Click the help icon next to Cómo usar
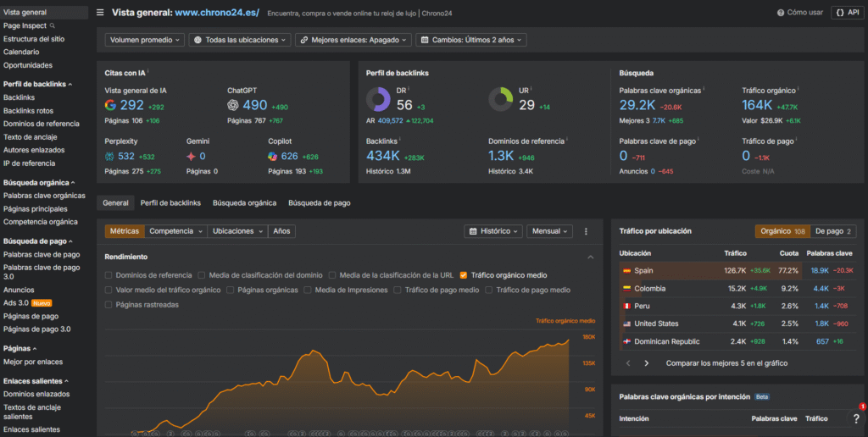Viewport: 868px width, 437px height. pyautogui.click(x=781, y=13)
